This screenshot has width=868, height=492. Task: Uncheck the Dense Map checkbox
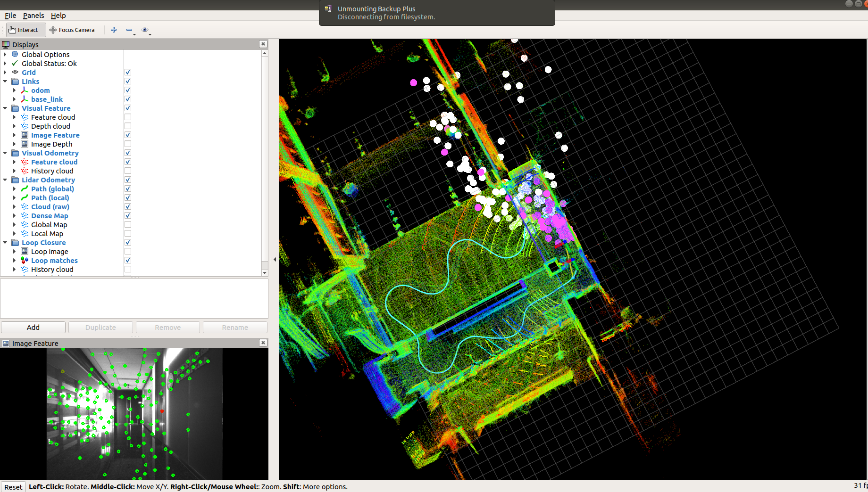pyautogui.click(x=128, y=215)
